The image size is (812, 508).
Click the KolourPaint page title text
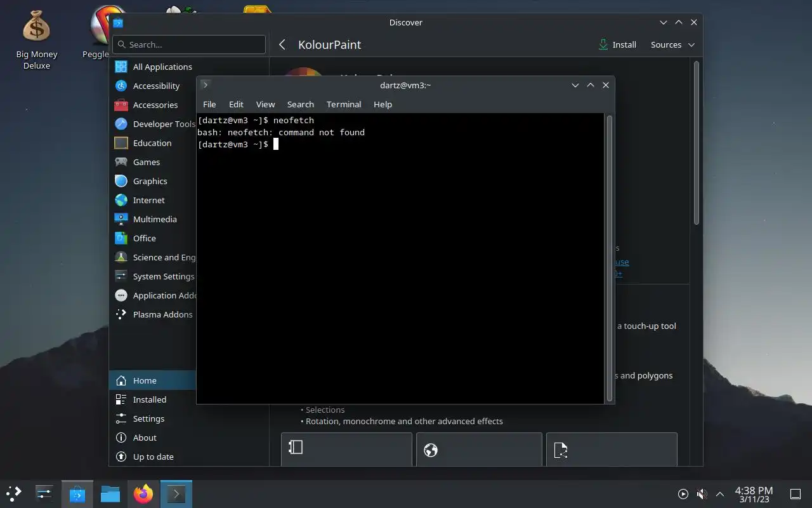pos(329,44)
